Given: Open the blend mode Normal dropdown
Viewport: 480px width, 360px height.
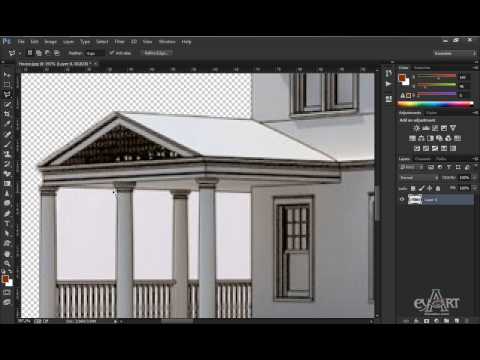Looking at the screenshot, I should (419, 178).
